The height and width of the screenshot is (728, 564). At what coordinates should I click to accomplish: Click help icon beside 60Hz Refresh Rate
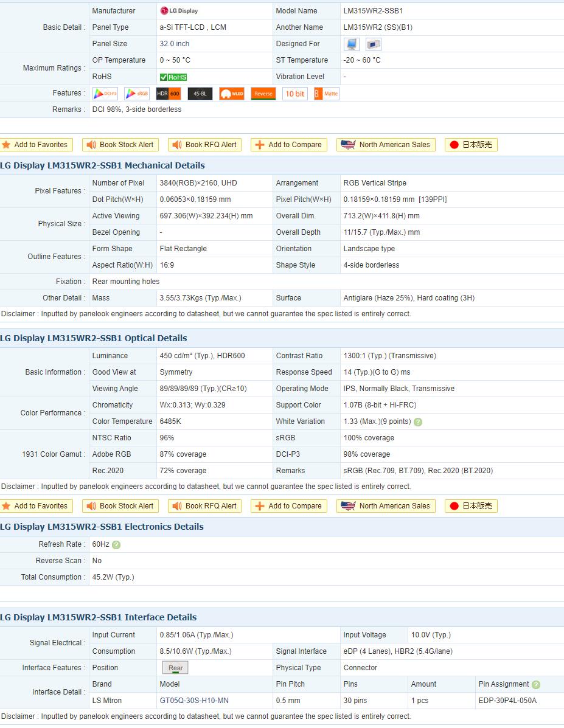click(x=116, y=544)
